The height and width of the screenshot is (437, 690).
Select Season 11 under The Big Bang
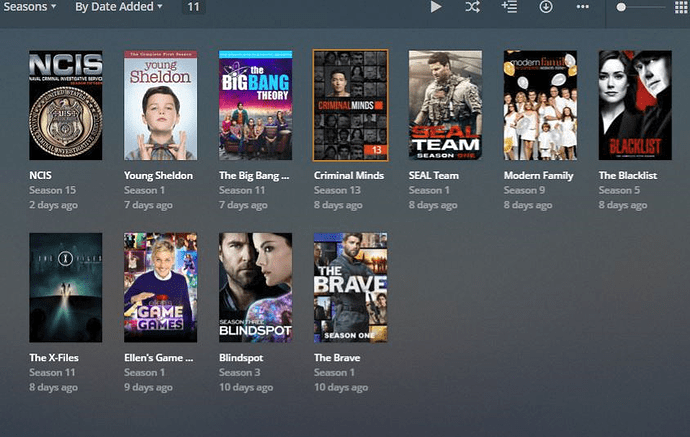(x=242, y=190)
